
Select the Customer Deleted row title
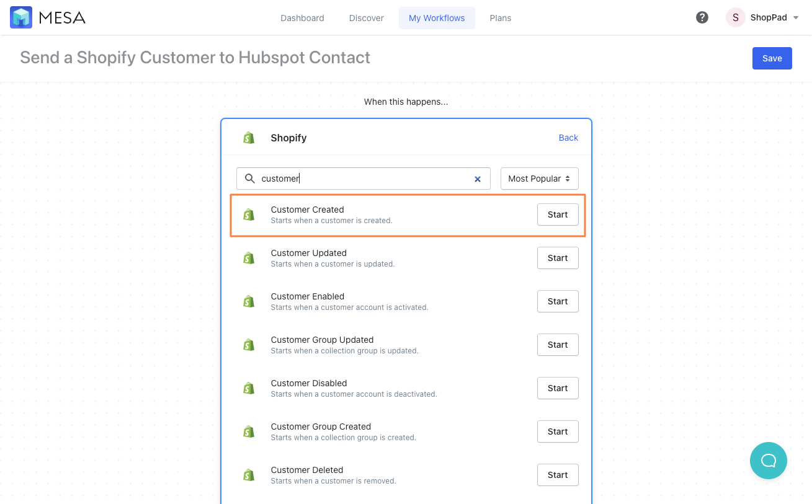point(306,470)
